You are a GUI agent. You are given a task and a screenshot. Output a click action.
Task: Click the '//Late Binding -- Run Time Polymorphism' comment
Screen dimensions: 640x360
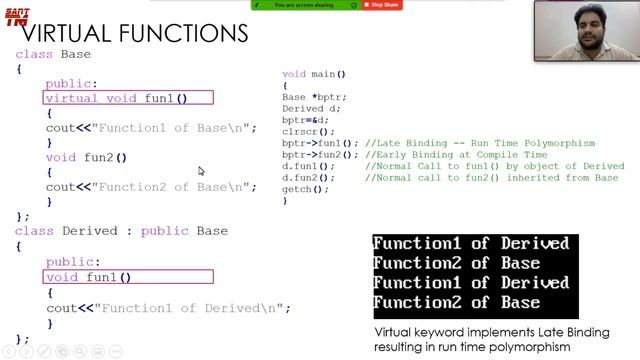(480, 143)
